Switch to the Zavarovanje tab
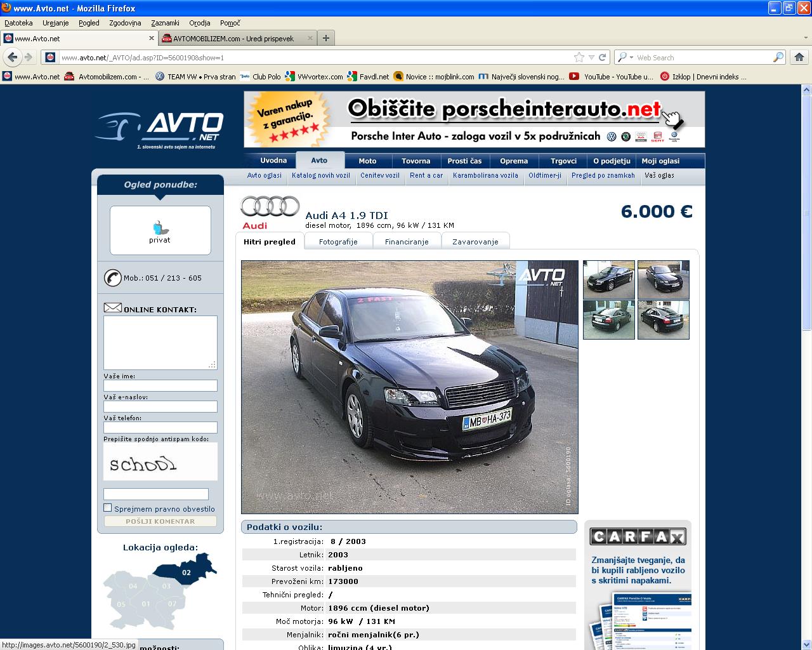 [475, 241]
